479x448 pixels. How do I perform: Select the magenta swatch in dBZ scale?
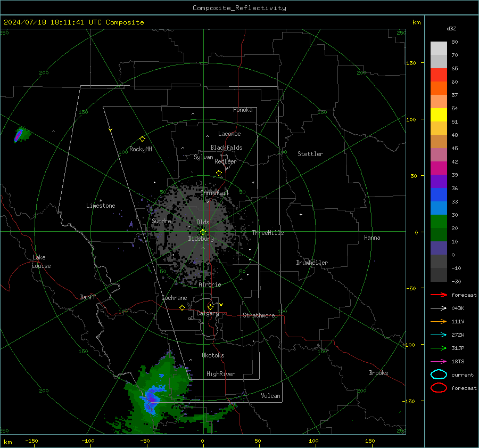(439, 168)
